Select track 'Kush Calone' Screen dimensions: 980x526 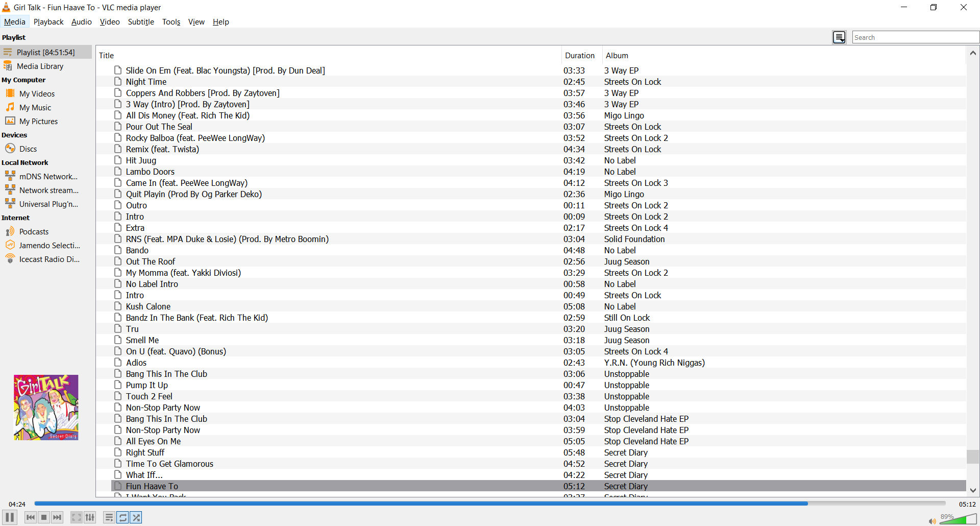click(x=538, y=306)
